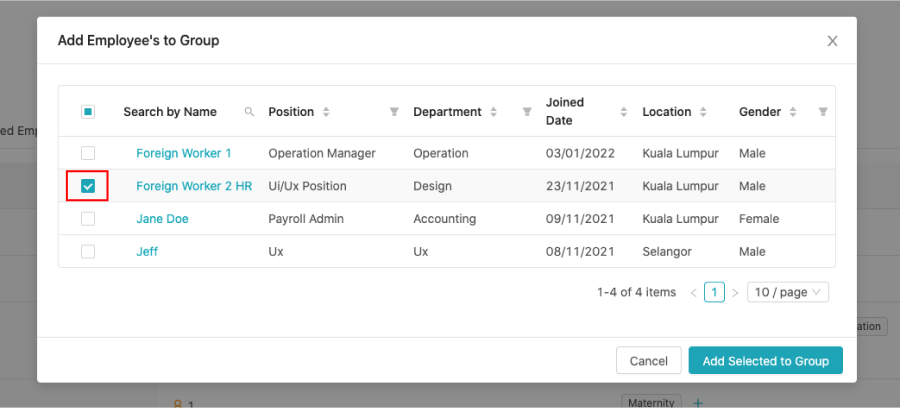Click Add Selected to Group button
Screen dimensions: 900x408
click(x=766, y=360)
